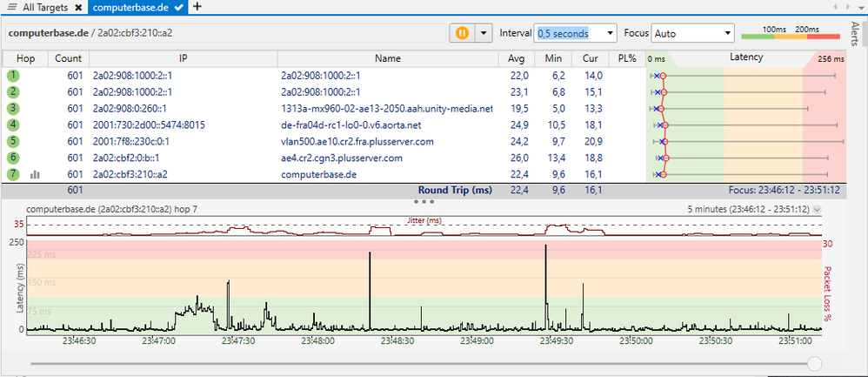Click computerbase.de name in hop 7 row
The width and height of the screenshot is (868, 377).
coord(318,175)
